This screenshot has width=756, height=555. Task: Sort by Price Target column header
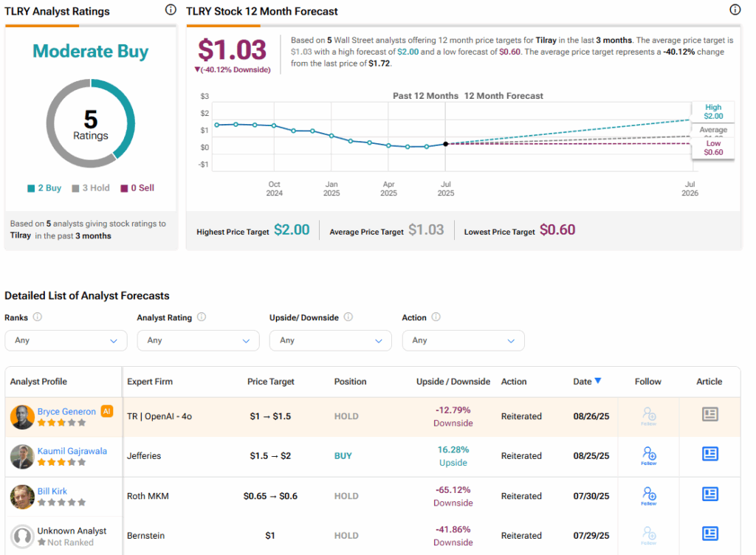(x=270, y=382)
